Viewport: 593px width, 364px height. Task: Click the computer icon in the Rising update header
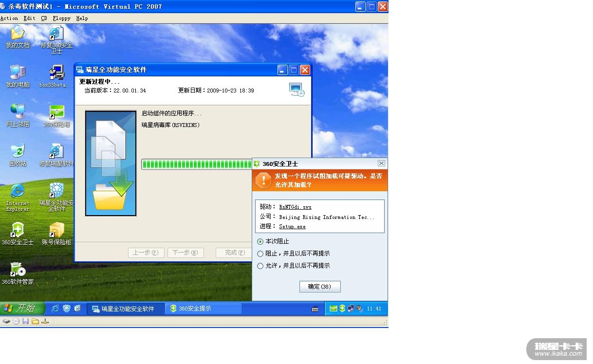click(296, 90)
